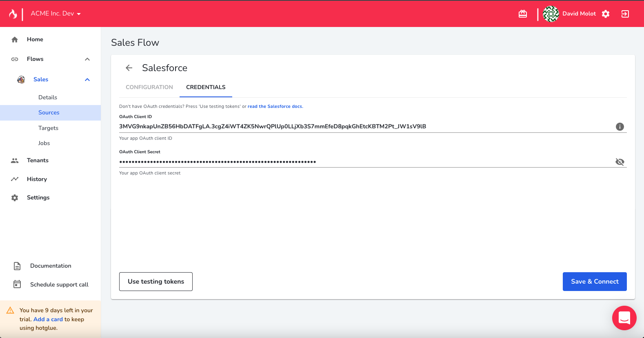Open read the Salesforce docs link
The image size is (644, 338).
[x=275, y=106]
